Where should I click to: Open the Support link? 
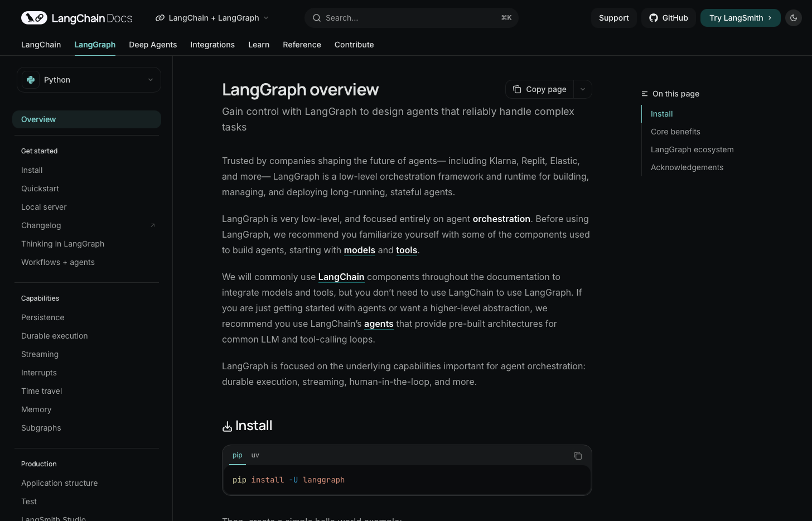tap(614, 18)
